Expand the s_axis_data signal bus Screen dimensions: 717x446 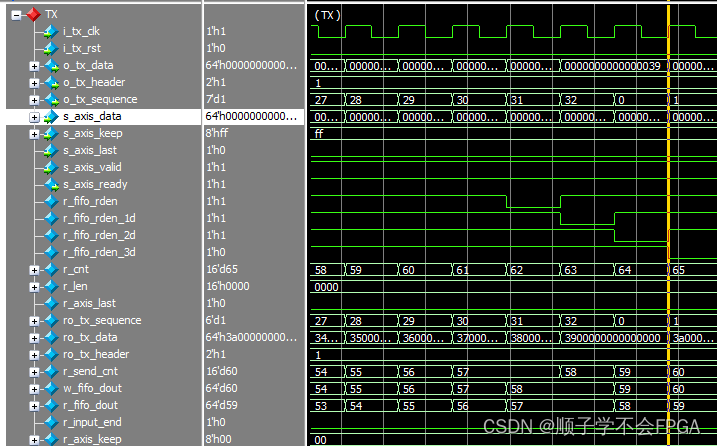click(x=34, y=117)
